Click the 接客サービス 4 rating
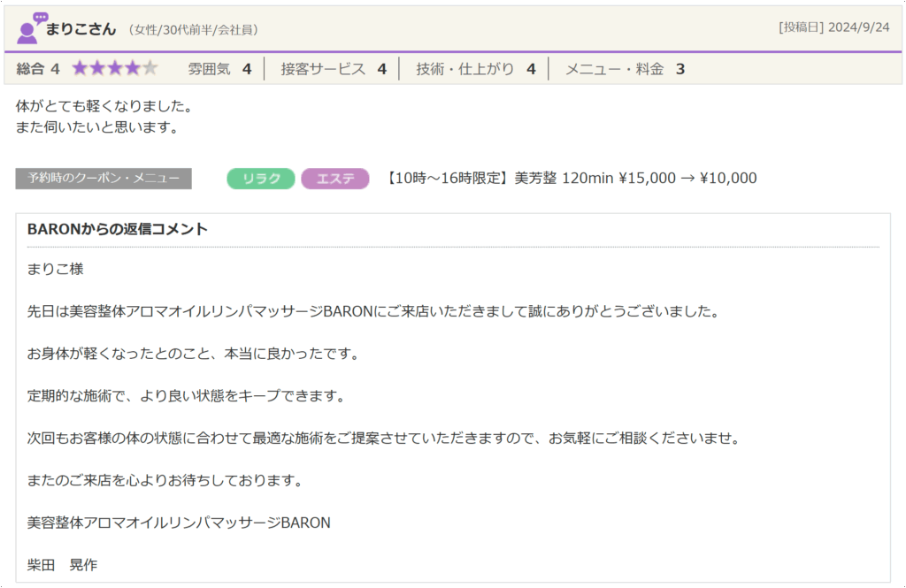This screenshot has height=588, width=906. point(334,69)
